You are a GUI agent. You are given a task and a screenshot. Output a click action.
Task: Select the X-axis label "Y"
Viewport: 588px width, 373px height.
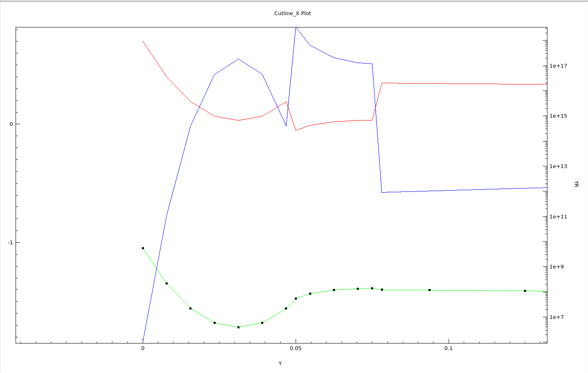tap(280, 364)
